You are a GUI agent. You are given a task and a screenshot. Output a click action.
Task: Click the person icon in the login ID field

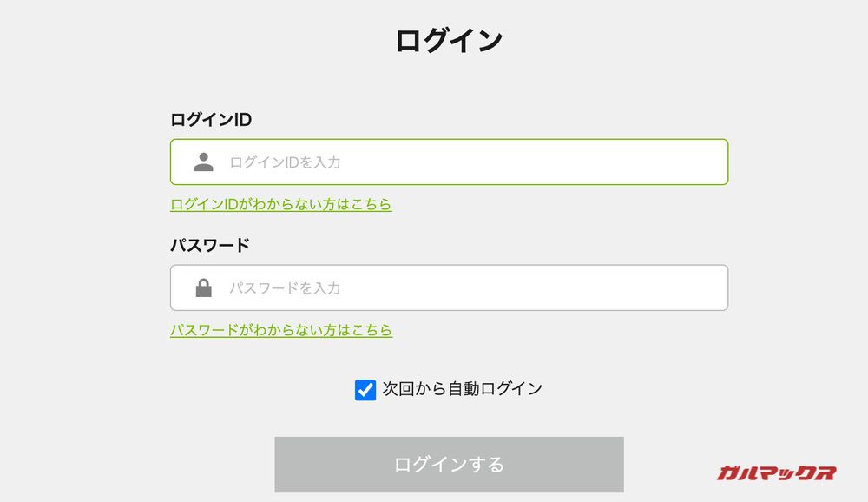pyautogui.click(x=202, y=162)
